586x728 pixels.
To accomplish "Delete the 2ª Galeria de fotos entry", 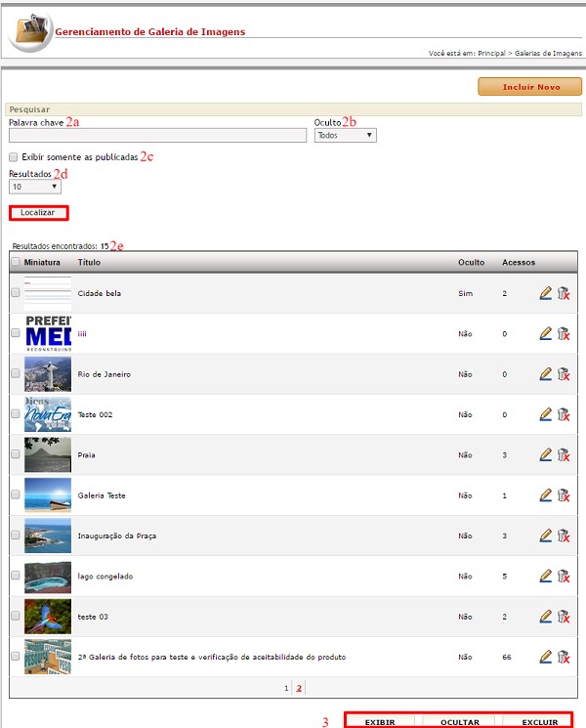I will (x=564, y=657).
